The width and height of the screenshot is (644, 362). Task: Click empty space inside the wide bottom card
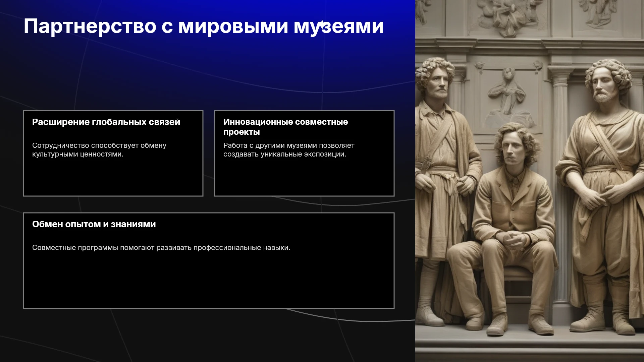[209, 282]
